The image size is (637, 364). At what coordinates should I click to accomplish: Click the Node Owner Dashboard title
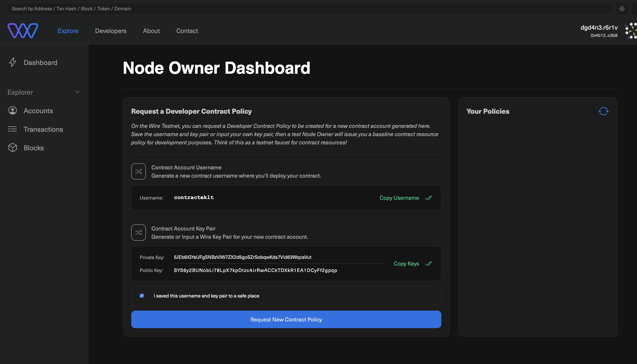[x=217, y=68]
